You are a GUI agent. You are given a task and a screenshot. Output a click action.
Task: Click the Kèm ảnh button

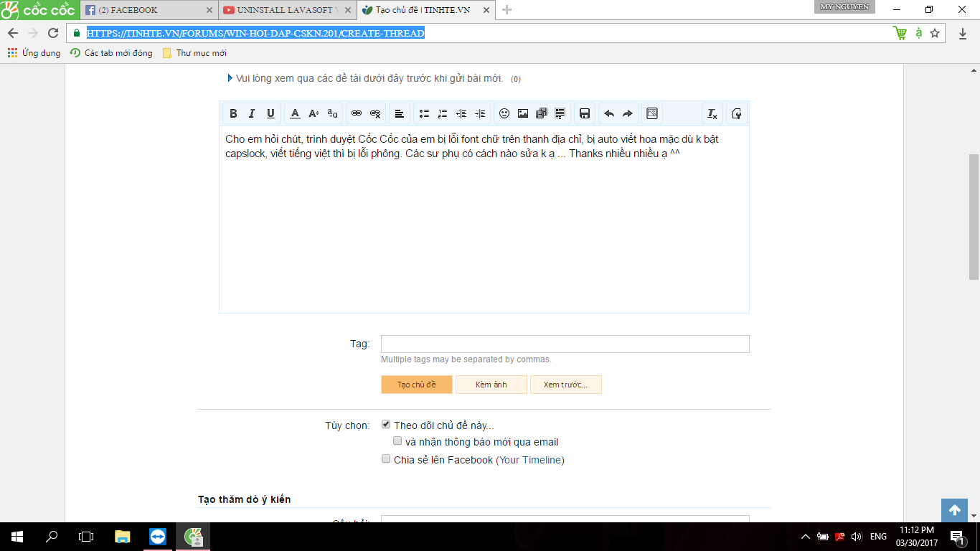coord(491,385)
